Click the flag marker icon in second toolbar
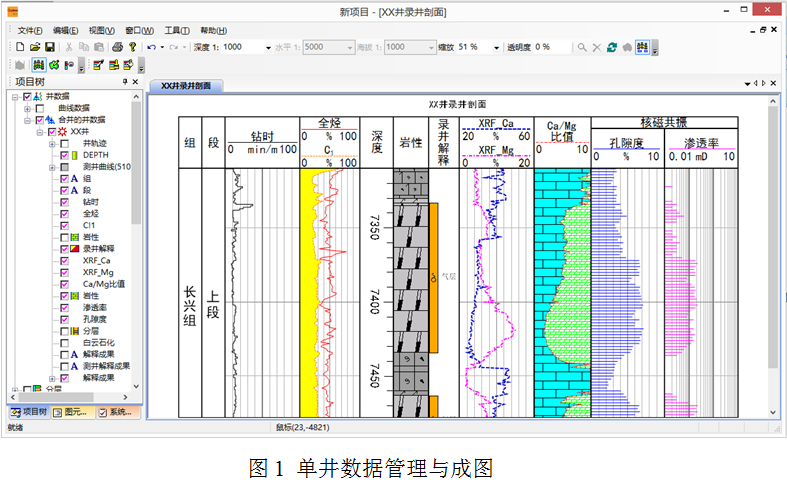This screenshot has height=480, width=787. [x=69, y=65]
